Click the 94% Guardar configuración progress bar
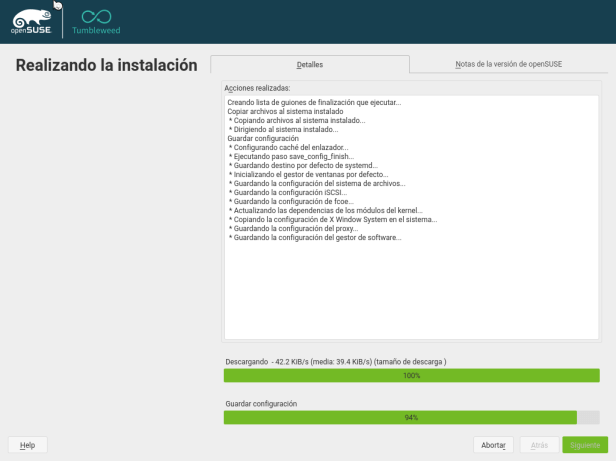Image resolution: width=616 pixels, height=461 pixels. pos(411,417)
